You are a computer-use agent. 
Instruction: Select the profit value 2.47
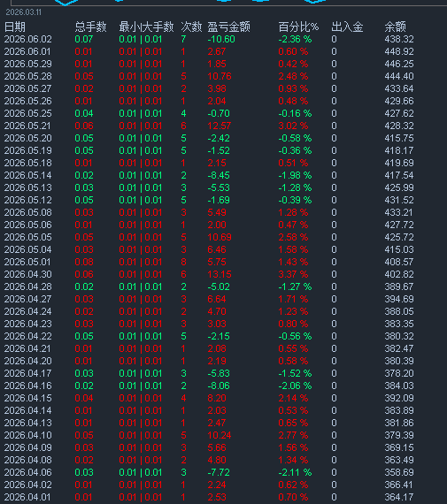pyautogui.click(x=217, y=423)
